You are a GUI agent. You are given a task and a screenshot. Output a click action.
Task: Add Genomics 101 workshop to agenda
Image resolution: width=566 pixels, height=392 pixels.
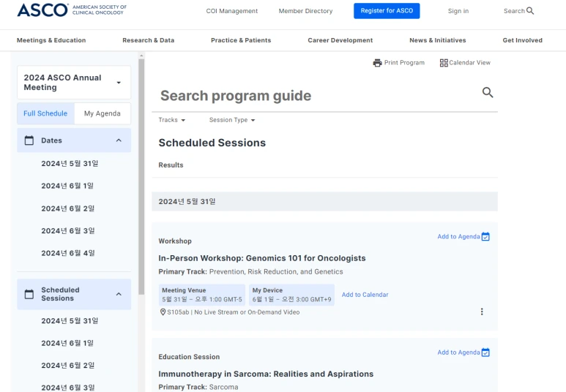[463, 236]
